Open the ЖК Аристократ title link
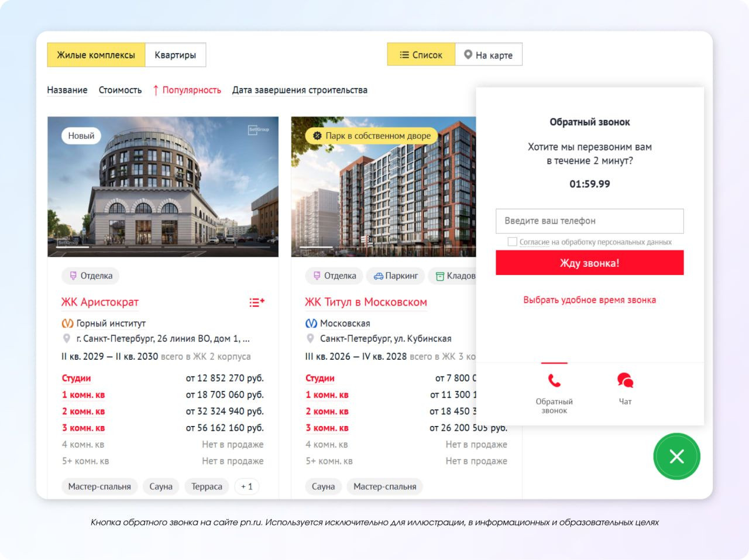Screen dimensions: 749x560 [x=100, y=302]
